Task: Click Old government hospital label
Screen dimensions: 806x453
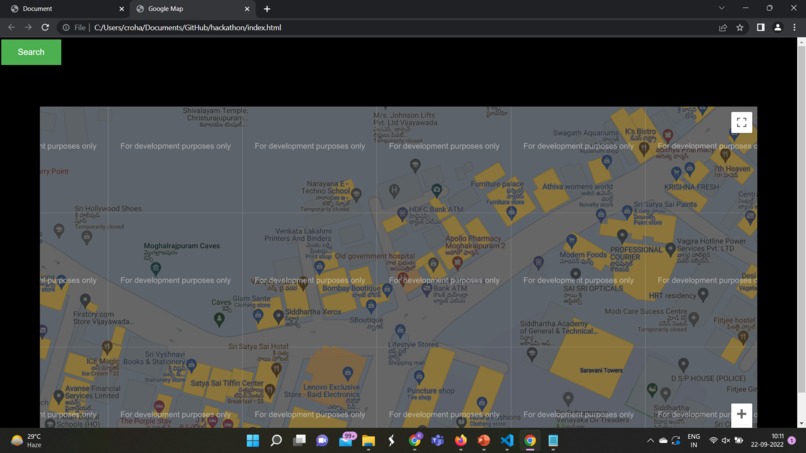Action: coord(375,256)
